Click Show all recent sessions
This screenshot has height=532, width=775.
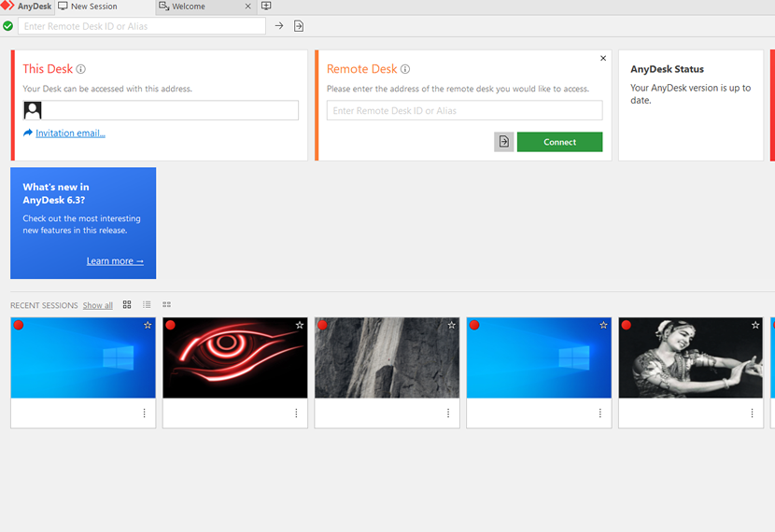(98, 305)
